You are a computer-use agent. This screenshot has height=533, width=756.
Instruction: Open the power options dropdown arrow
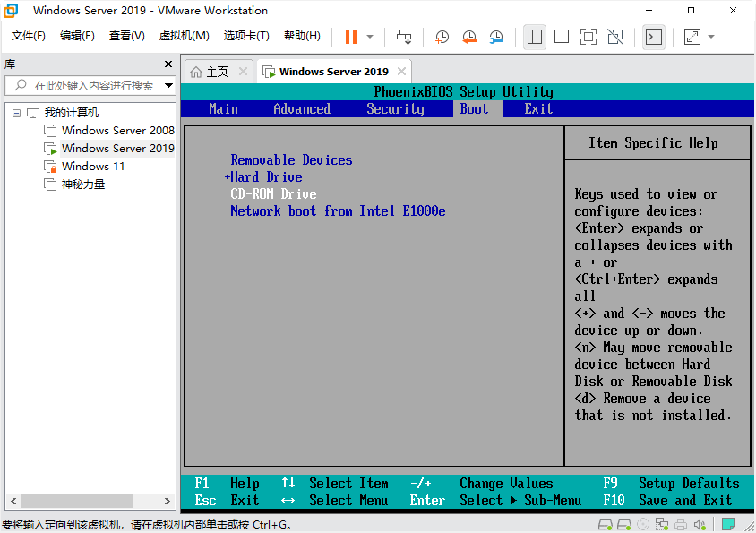370,37
